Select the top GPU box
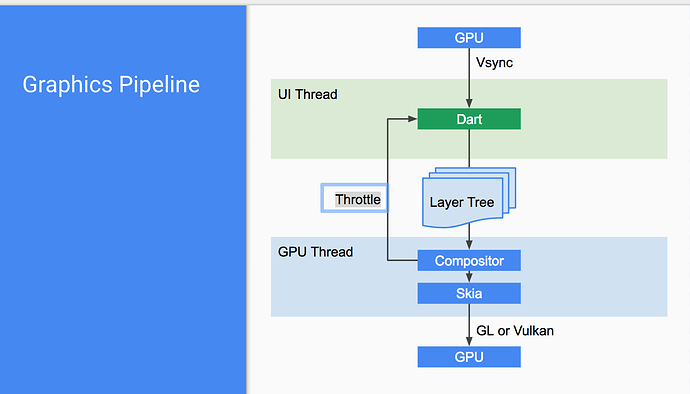690x394 pixels. pos(469,37)
